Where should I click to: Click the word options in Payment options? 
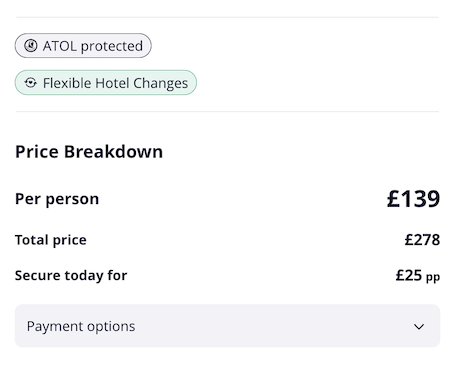click(x=111, y=327)
